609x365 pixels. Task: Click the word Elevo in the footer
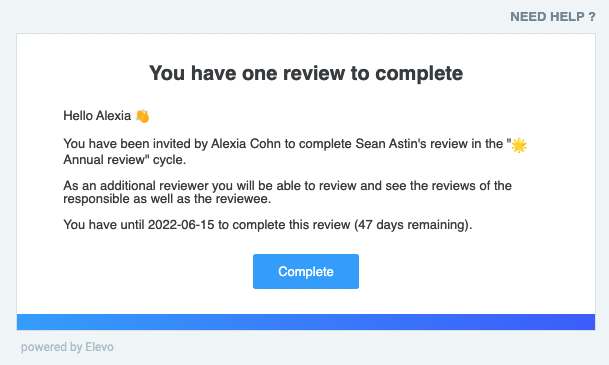coord(99,347)
